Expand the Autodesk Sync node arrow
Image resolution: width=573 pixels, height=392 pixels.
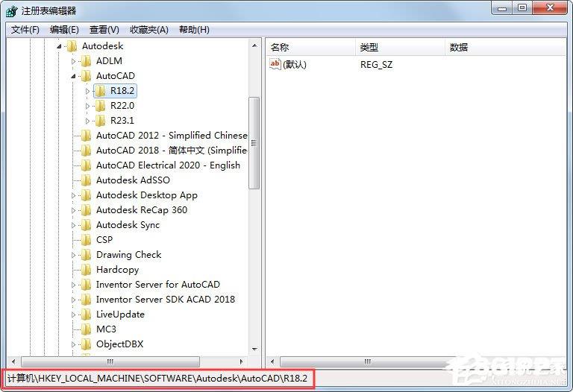click(73, 225)
